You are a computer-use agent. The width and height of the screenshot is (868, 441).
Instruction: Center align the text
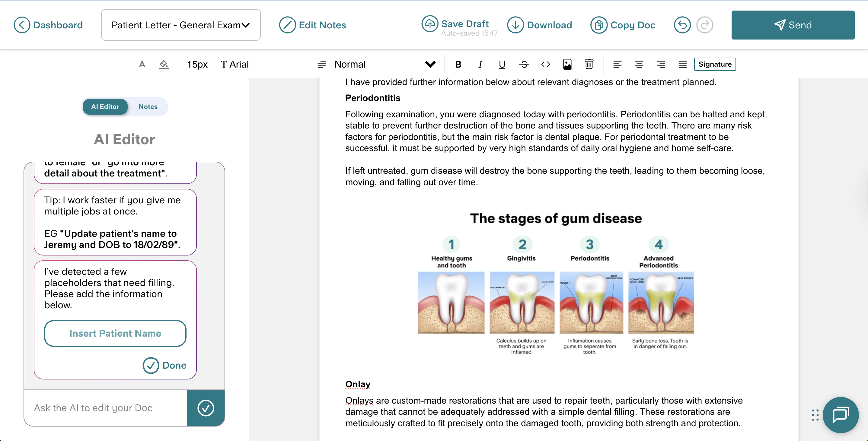point(639,64)
